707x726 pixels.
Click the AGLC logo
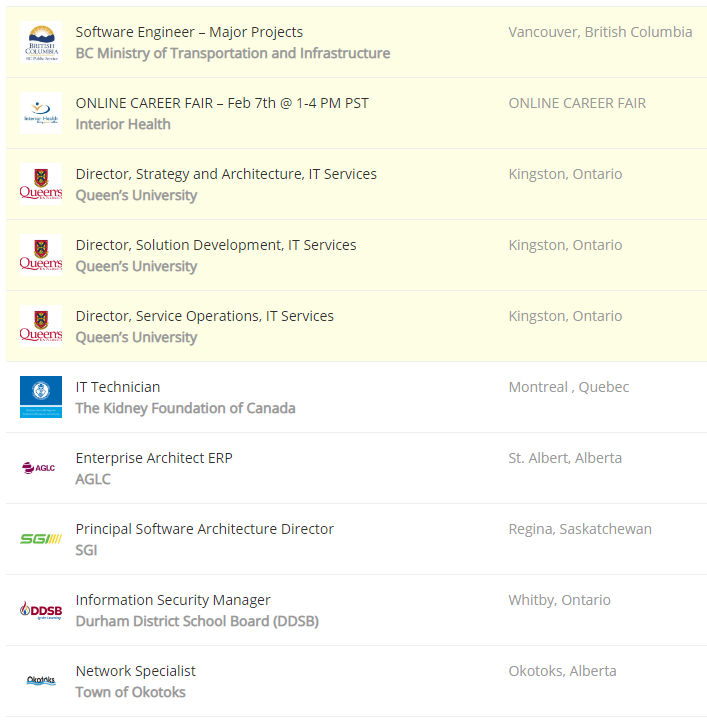point(41,468)
